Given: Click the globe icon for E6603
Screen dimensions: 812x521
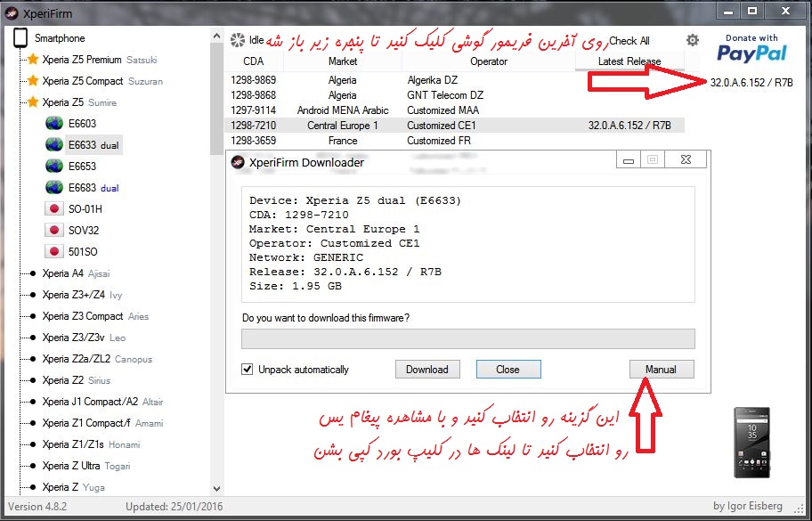Looking at the screenshot, I should 53,123.
